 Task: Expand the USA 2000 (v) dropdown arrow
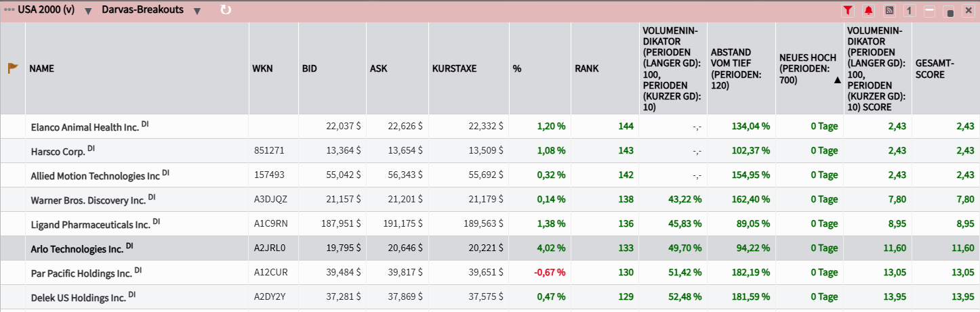(x=89, y=11)
